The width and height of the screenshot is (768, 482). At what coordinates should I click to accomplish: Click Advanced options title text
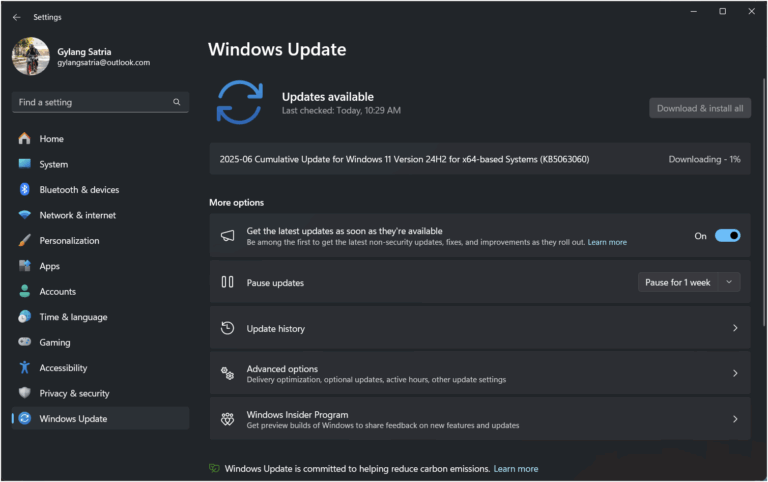[x=282, y=368]
